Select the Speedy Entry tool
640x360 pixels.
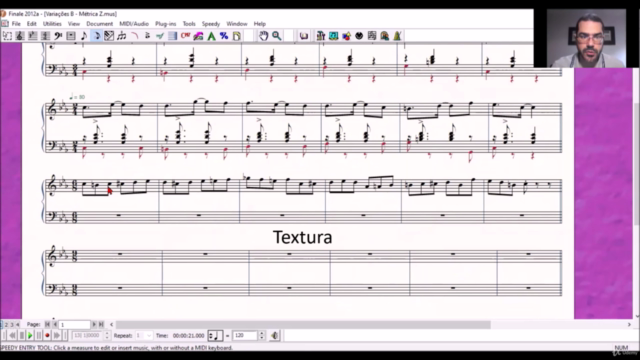tap(96, 36)
